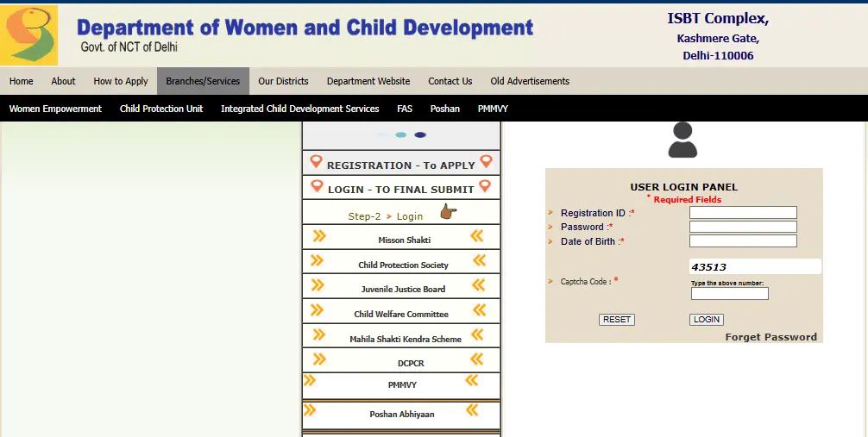
Task: Click the left double-arrow icon of DCPCR
Action: point(319,359)
